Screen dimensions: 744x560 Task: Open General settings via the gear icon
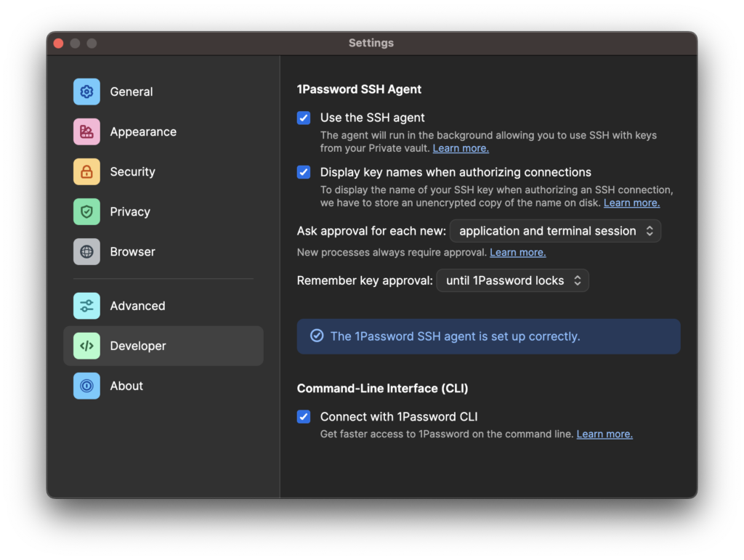pyautogui.click(x=86, y=92)
